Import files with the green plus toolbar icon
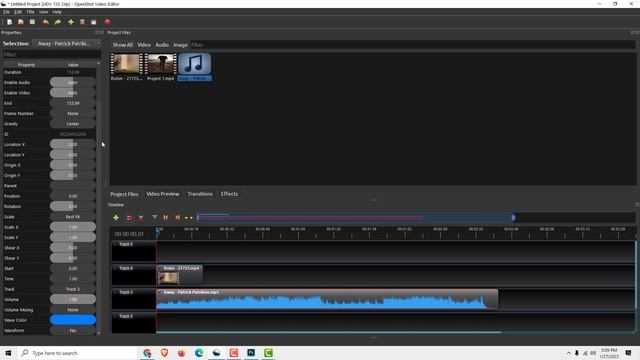 coord(71,22)
